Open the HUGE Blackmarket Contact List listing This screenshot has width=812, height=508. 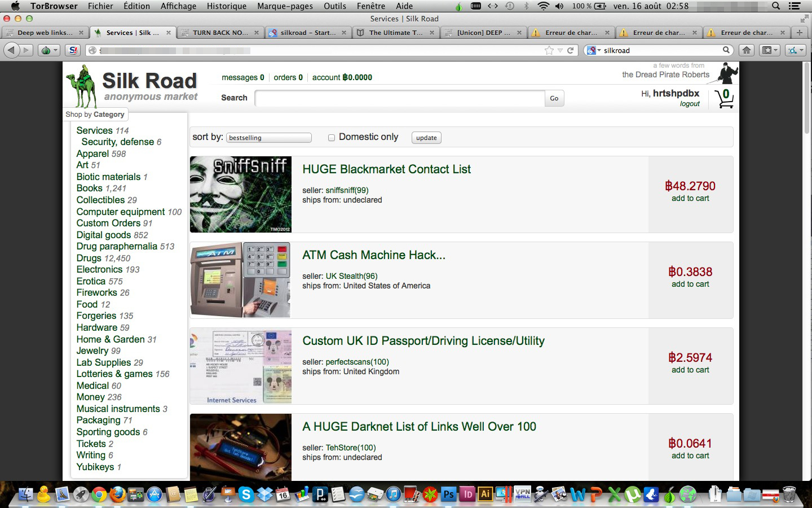coord(386,169)
